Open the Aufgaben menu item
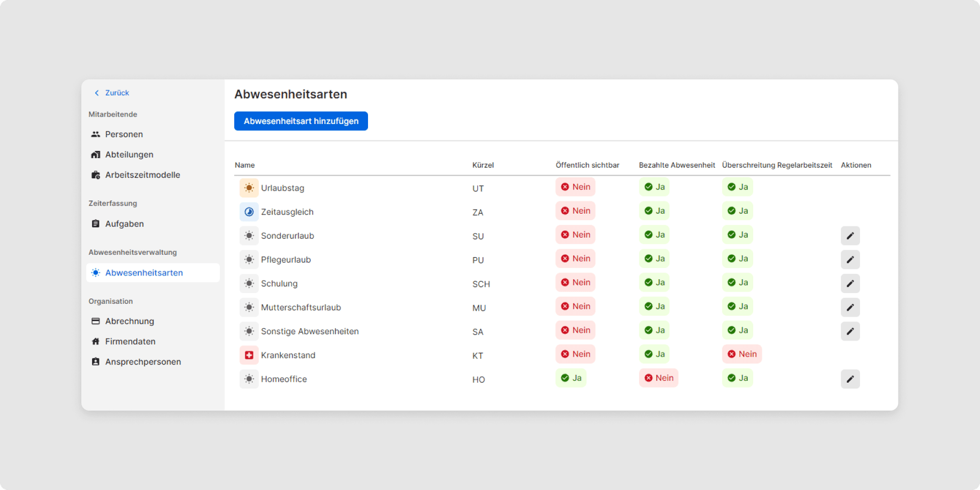 coord(124,224)
